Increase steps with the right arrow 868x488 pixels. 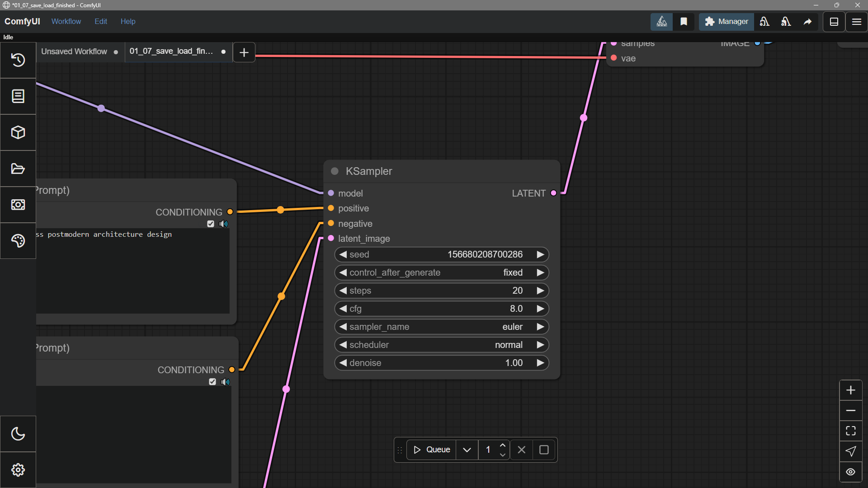click(540, 291)
